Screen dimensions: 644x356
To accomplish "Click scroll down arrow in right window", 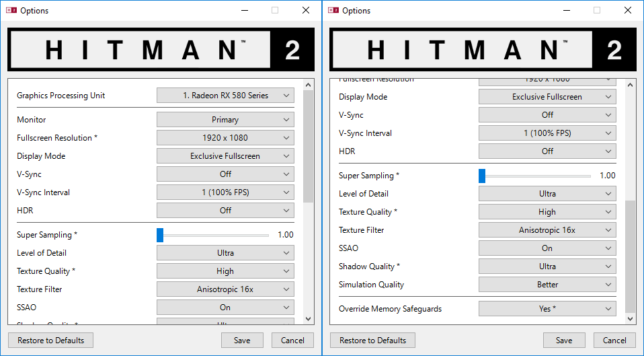I will [x=631, y=318].
